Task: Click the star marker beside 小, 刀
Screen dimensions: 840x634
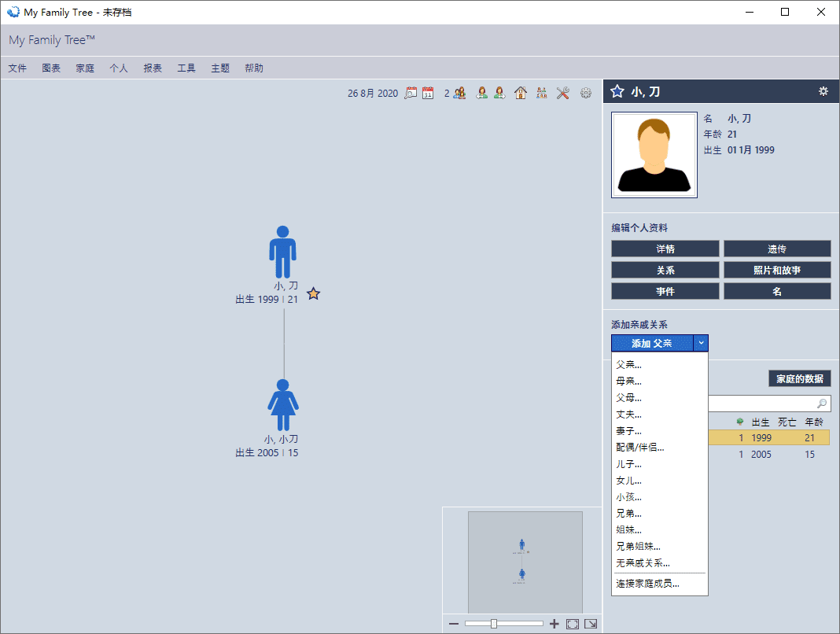Action: pos(312,293)
